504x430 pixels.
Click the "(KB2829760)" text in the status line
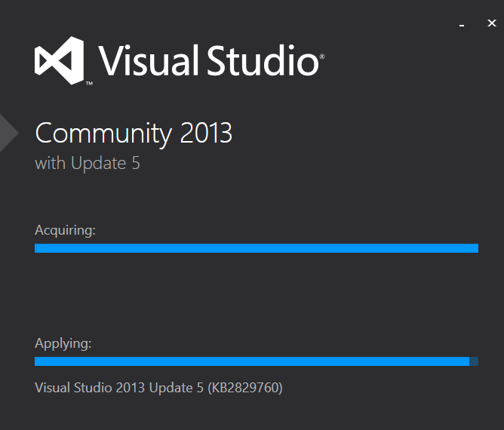click(x=245, y=388)
